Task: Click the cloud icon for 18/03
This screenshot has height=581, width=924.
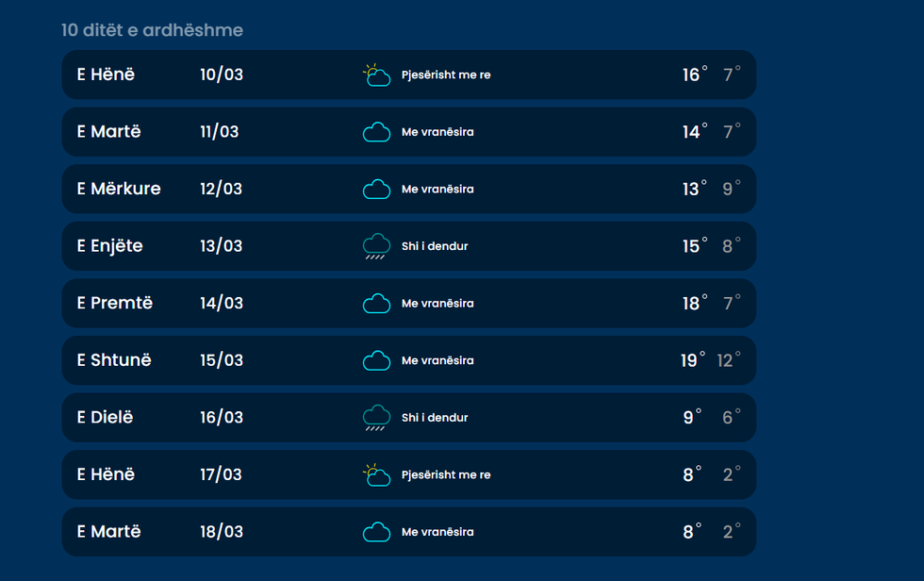Action: coord(376,532)
